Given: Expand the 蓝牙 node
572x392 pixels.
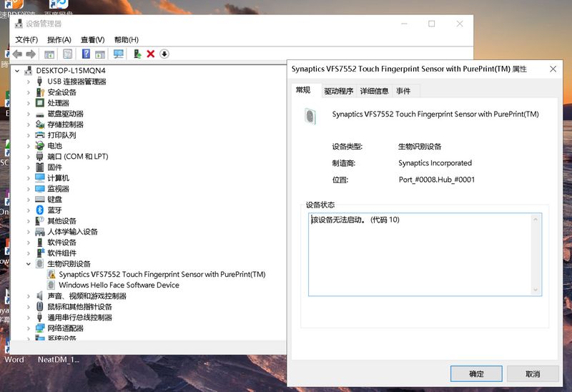Looking at the screenshot, I should click(29, 210).
